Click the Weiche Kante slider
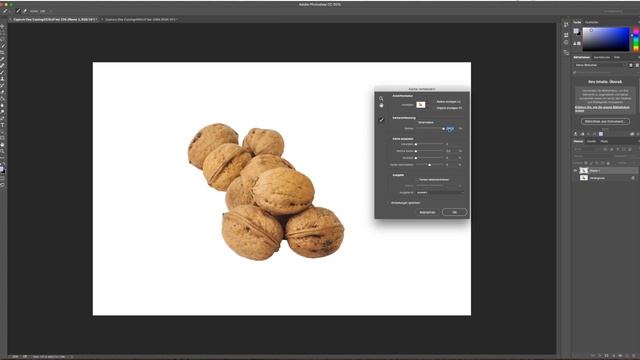 click(429, 151)
